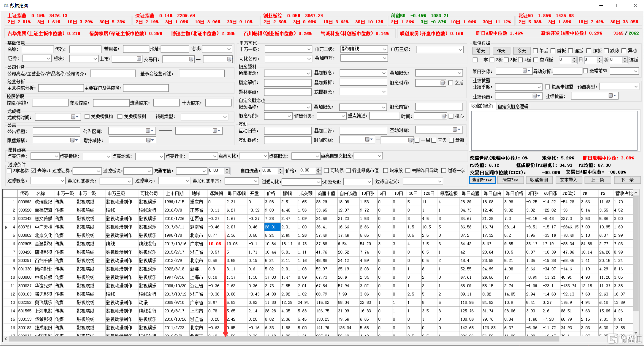
Task: Click the 文本导入 button
Action: point(568,180)
